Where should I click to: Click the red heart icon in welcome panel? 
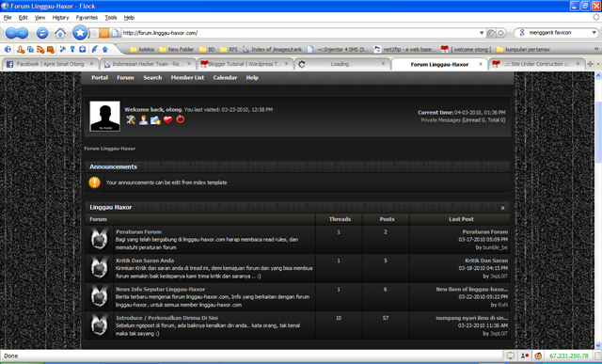[167, 119]
